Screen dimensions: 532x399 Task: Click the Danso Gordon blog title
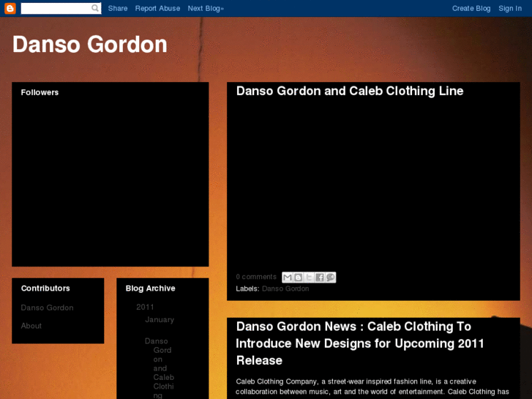click(x=90, y=45)
